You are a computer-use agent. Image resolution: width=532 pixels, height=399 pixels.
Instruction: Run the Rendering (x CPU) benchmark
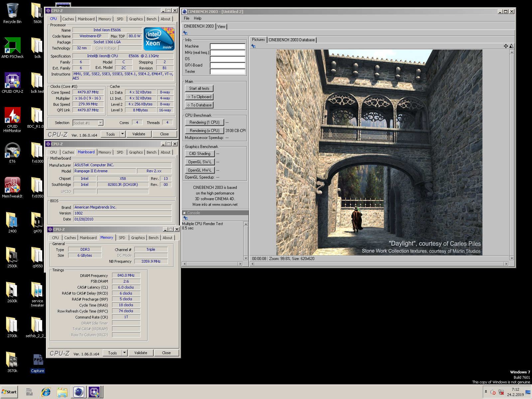pos(204,131)
